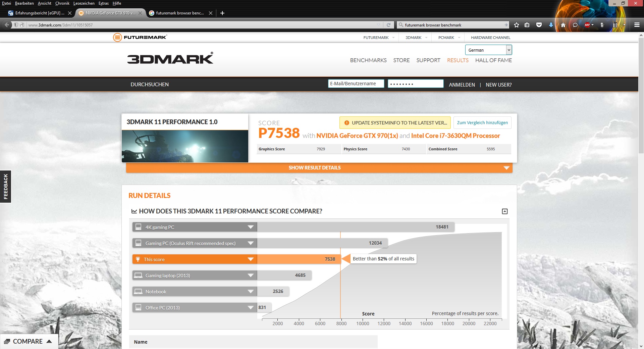Open the Lesezeichen menu
This screenshot has height=349, width=644.
pos(84,3)
